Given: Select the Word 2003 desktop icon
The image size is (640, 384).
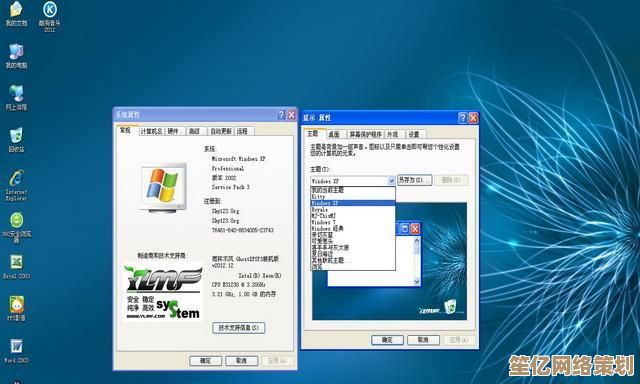Looking at the screenshot, I should point(16,351).
